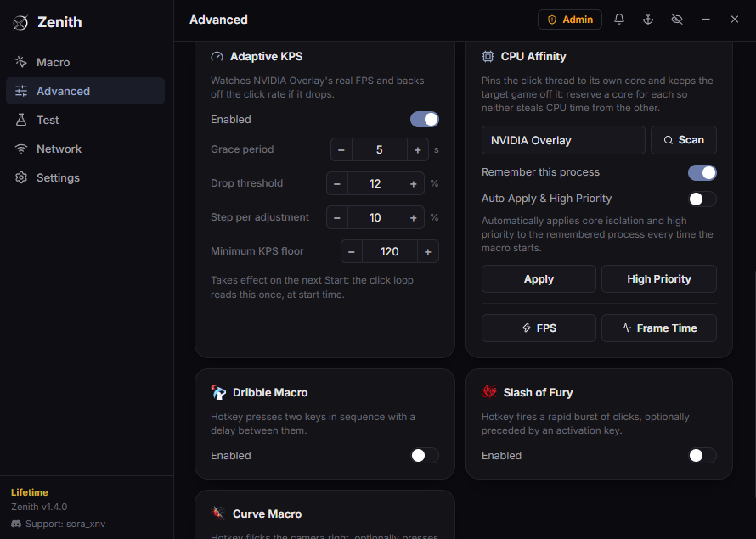Click the Curve Macro heading
The width and height of the screenshot is (756, 539).
pos(267,514)
